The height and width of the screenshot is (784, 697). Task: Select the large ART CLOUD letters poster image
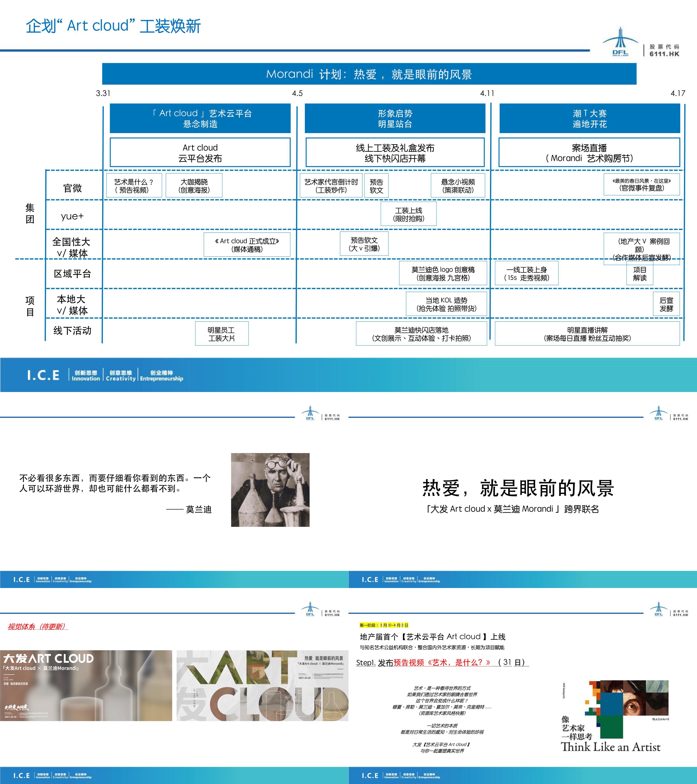[x=263, y=686]
